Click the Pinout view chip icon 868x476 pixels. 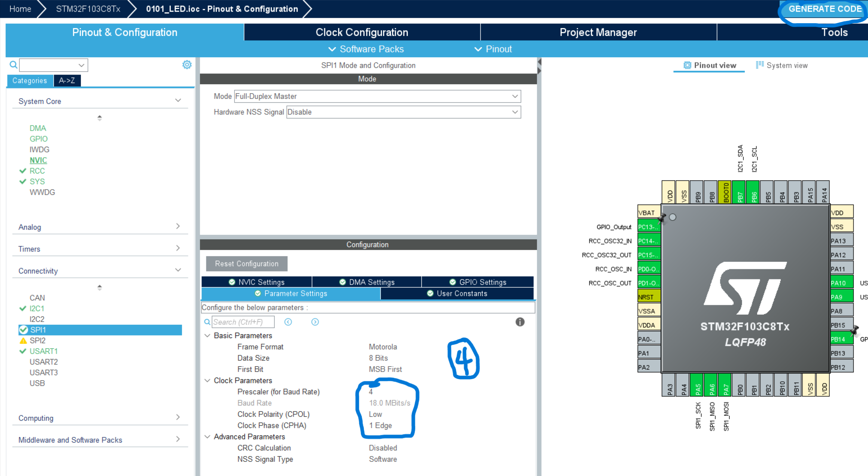click(687, 65)
